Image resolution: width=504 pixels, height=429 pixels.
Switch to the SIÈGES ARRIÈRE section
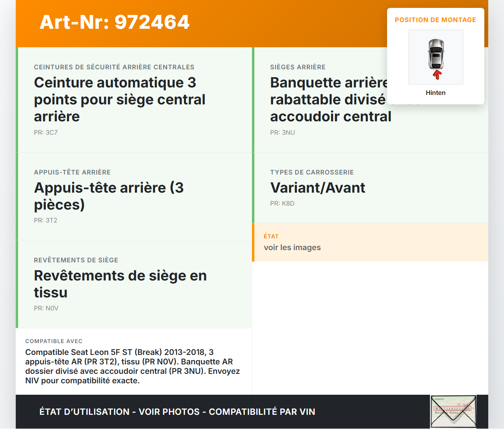[x=298, y=67]
